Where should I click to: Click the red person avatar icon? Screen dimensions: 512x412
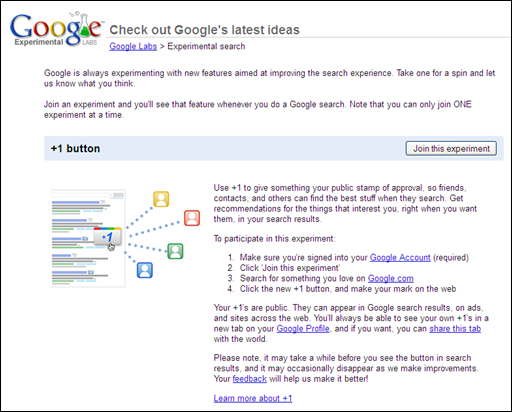(x=192, y=218)
